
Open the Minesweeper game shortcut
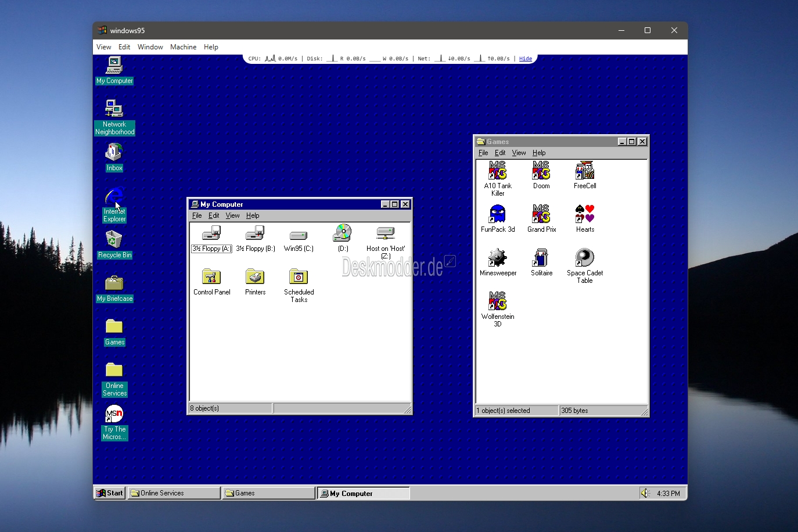498,258
